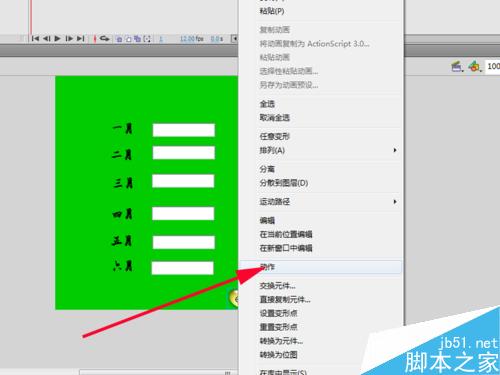Click the 五月 input box on stage
The width and height of the screenshot is (500, 375).
(x=184, y=242)
